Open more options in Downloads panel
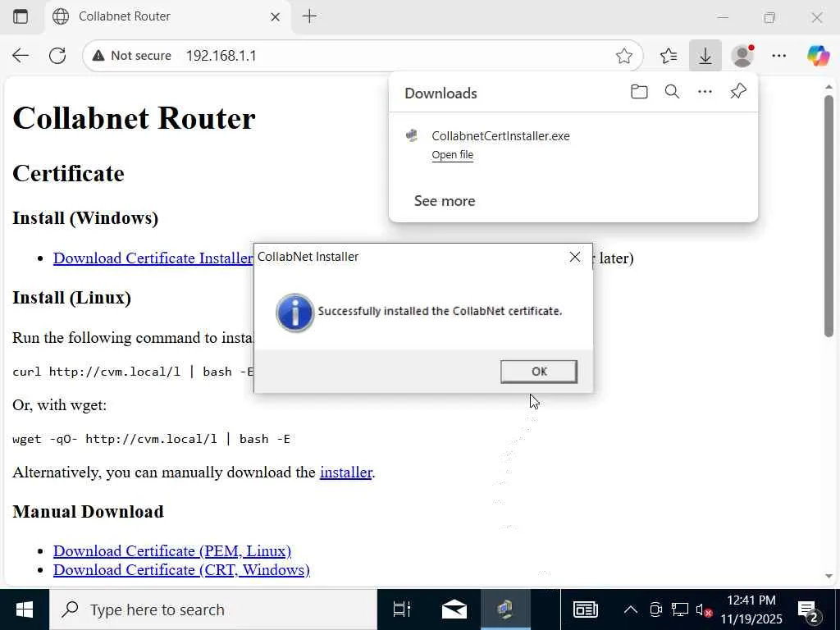Viewport: 840px width, 630px height. coord(705,92)
